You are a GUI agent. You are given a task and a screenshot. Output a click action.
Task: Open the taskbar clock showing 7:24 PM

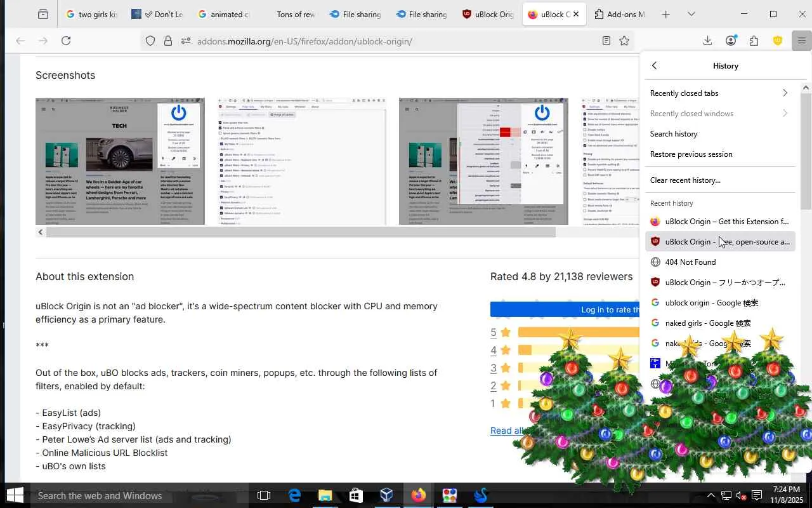click(x=786, y=495)
